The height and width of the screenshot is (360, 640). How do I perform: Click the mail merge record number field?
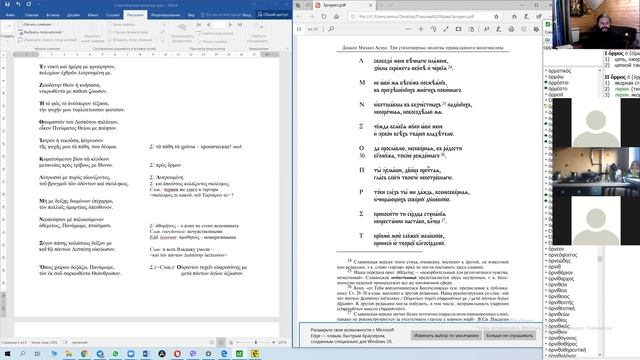pos(220,25)
